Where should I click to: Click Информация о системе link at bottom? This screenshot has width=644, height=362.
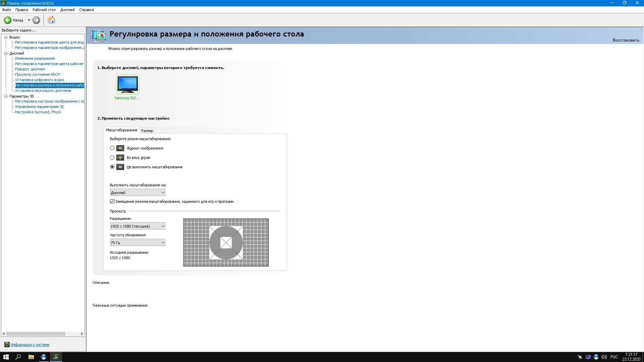pos(30,344)
